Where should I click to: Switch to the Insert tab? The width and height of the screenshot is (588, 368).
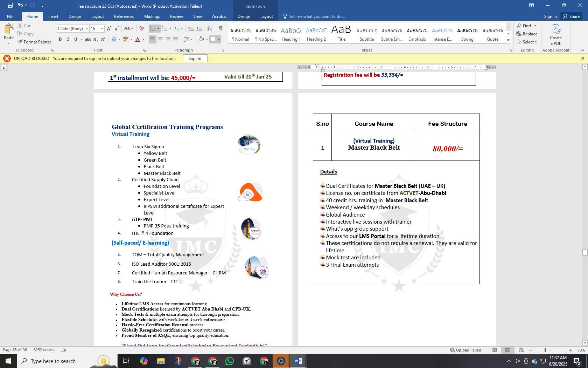53,16
